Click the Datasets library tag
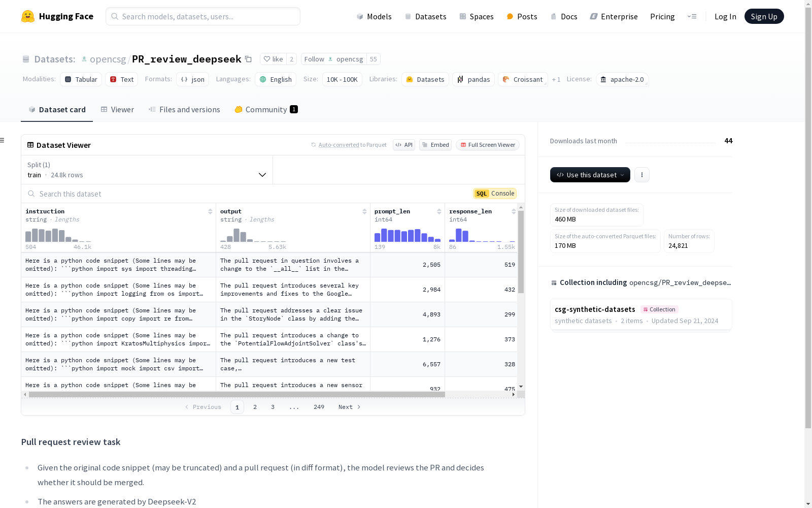The width and height of the screenshot is (812, 508). pos(425,79)
